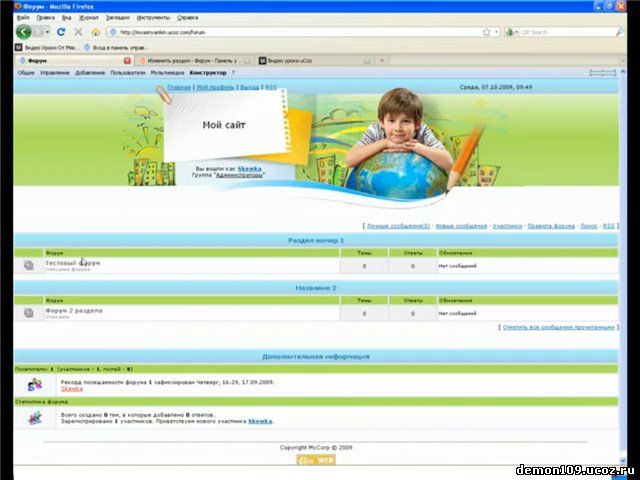Click 'Отметить все сообщения прочитанными' link
640x480 pixels.
tap(558, 327)
